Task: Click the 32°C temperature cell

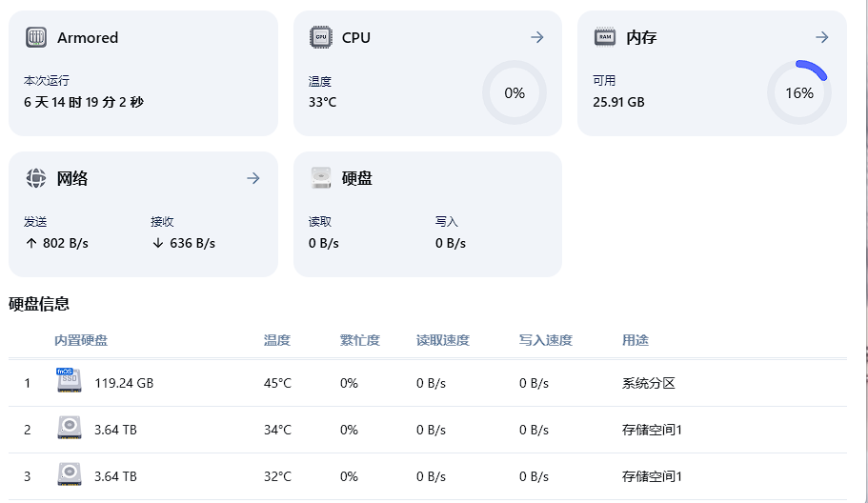Action: [x=277, y=476]
